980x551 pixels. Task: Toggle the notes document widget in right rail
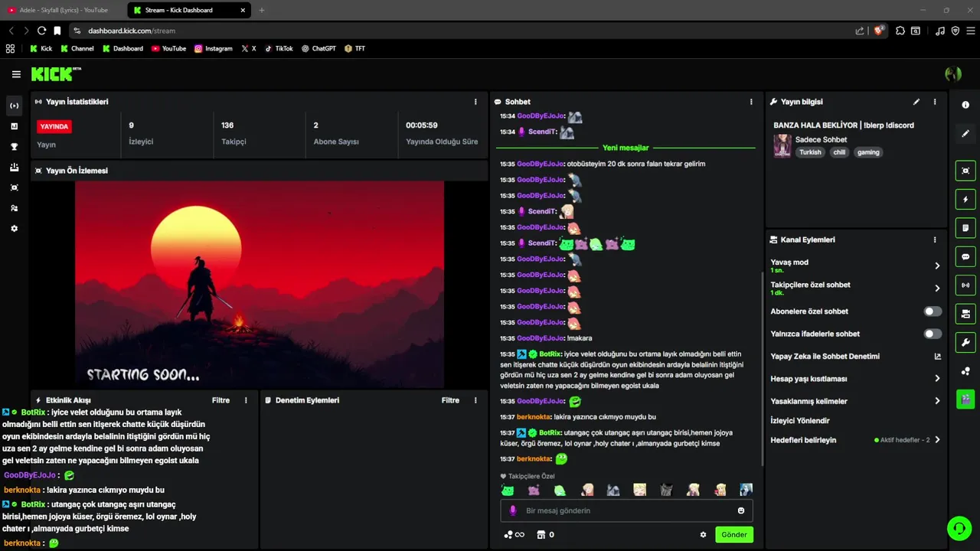965,228
